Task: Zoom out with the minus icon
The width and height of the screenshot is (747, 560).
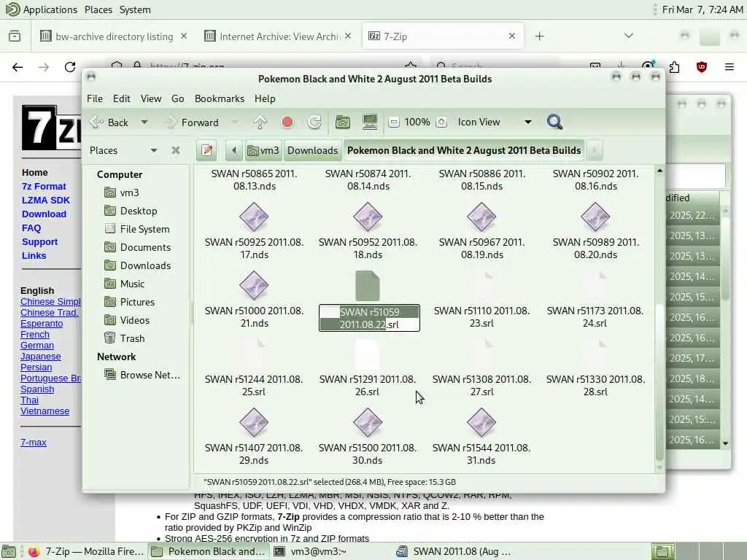Action: (393, 122)
